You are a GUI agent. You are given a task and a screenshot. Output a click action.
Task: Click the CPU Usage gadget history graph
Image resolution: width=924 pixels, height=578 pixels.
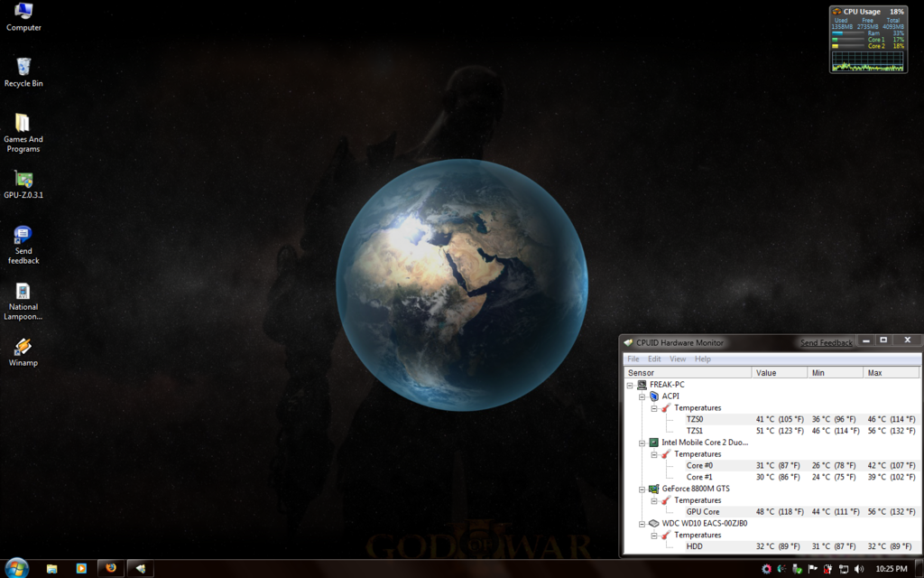coord(867,61)
